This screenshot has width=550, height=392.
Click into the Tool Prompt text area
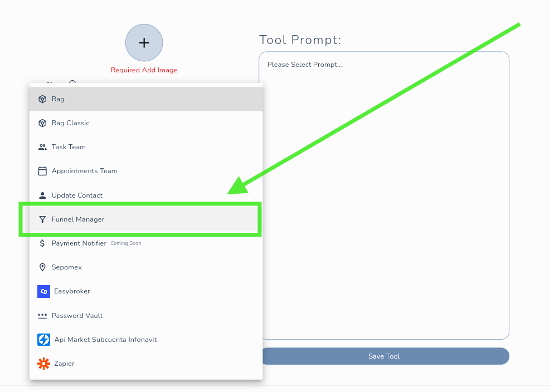[x=384, y=195]
